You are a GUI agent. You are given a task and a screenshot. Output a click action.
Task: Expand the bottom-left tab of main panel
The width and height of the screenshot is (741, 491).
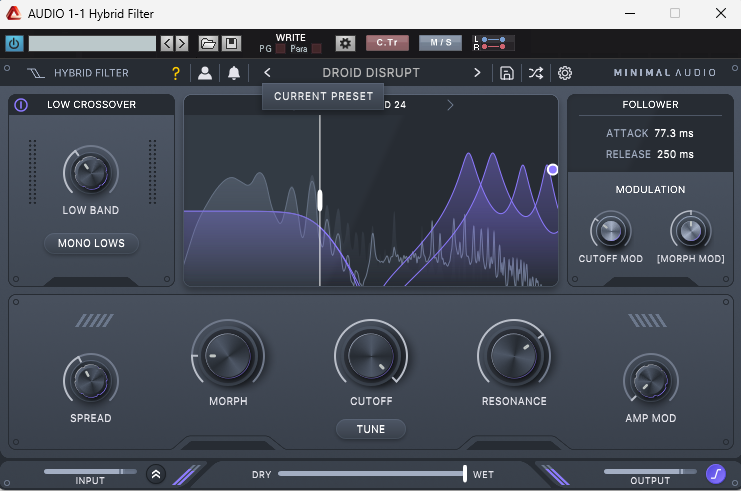[x=228, y=445]
